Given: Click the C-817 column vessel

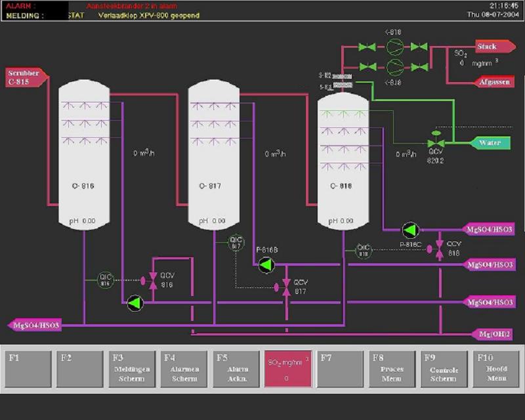Looking at the screenshot, I should [x=213, y=157].
